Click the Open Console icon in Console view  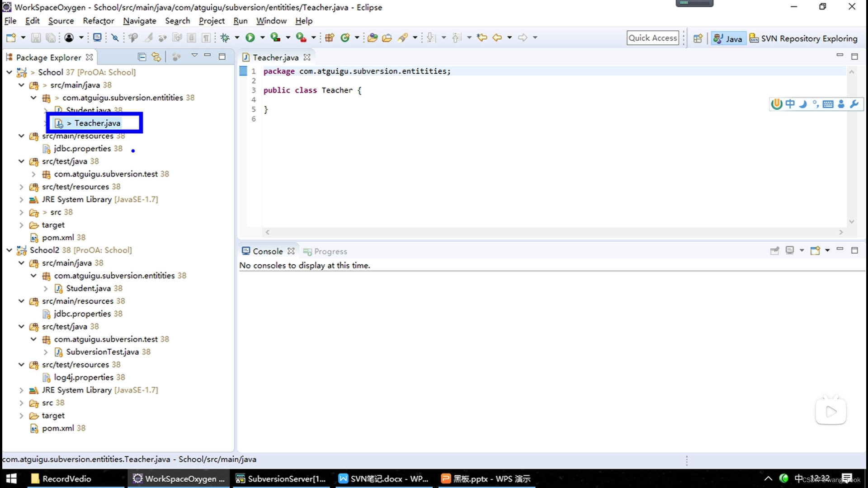click(815, 250)
